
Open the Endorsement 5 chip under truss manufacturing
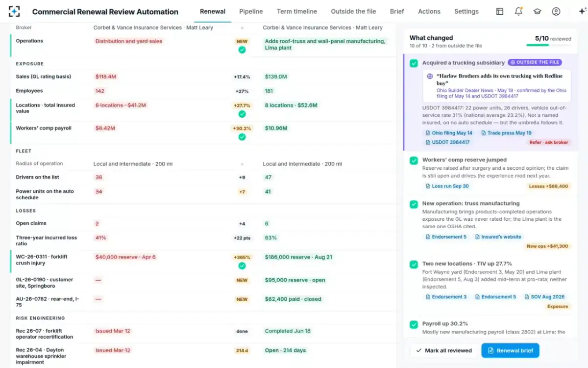[x=445, y=237]
